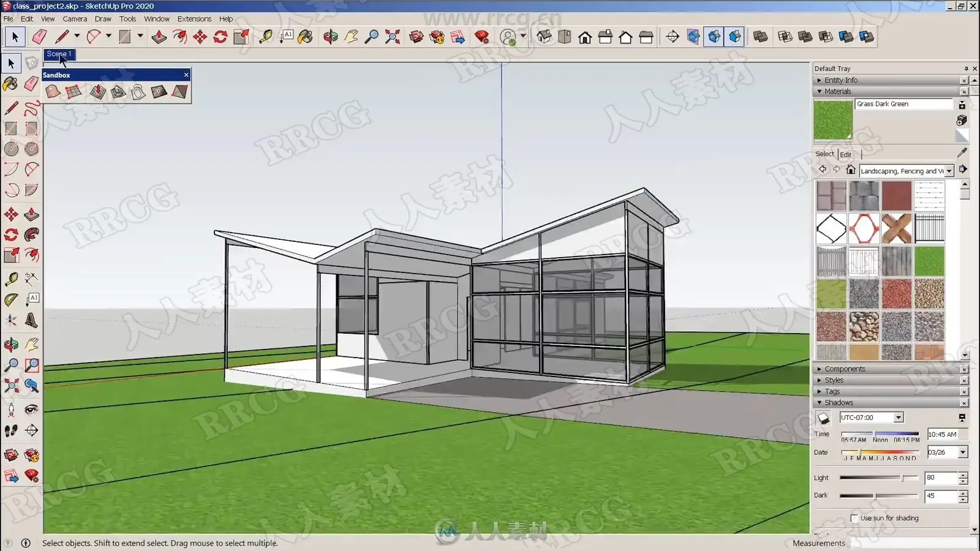Increase the Dark value with stepper up arrow
Viewport: 980px width, 551px height.
pyautogui.click(x=963, y=493)
